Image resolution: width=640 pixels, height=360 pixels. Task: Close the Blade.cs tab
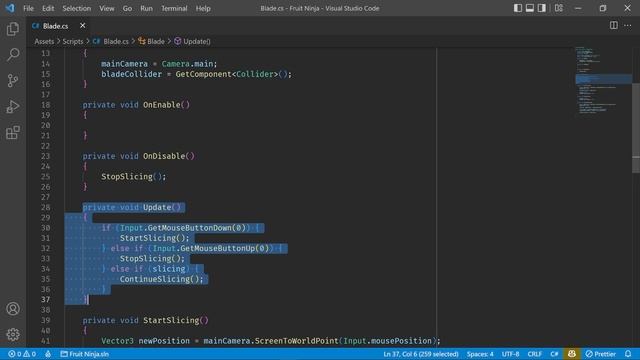[82, 25]
